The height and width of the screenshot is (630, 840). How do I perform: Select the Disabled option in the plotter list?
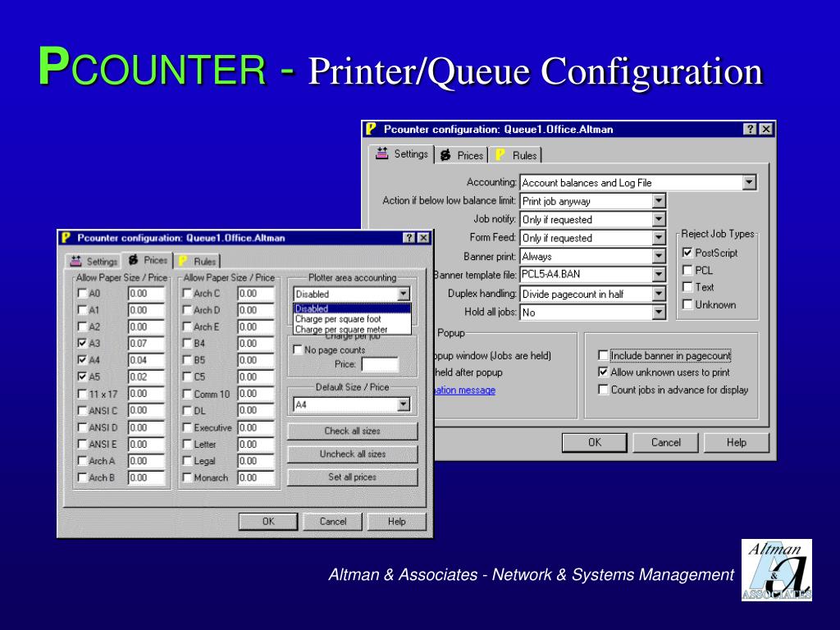tap(352, 308)
